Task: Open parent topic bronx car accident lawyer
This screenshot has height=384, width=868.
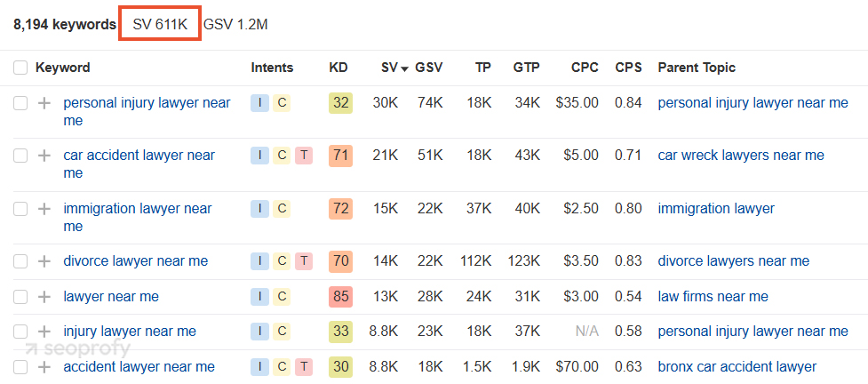Action: 737,367
